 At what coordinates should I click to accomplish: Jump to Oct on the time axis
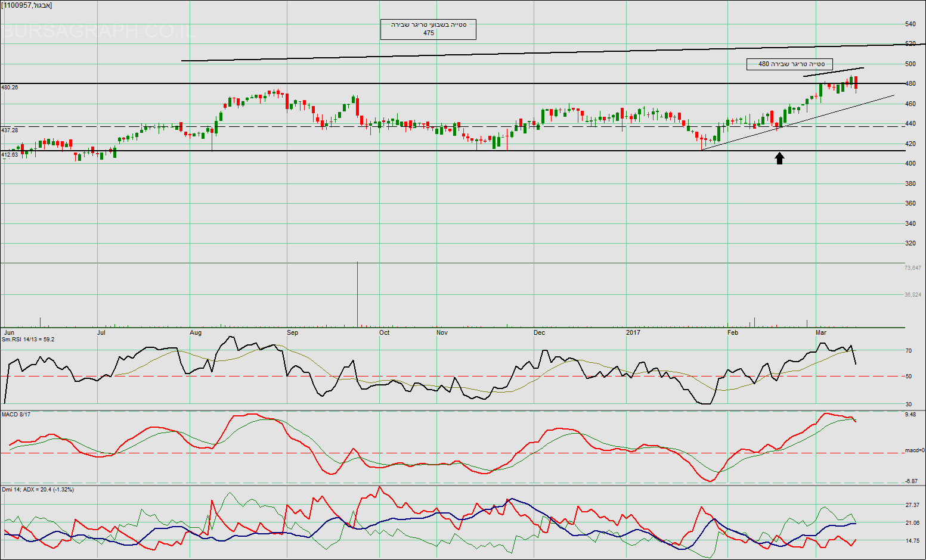click(x=384, y=332)
